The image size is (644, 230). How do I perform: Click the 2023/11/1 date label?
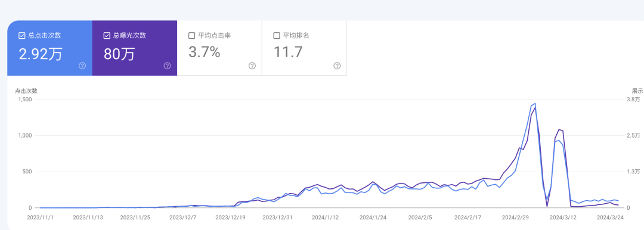[40, 217]
